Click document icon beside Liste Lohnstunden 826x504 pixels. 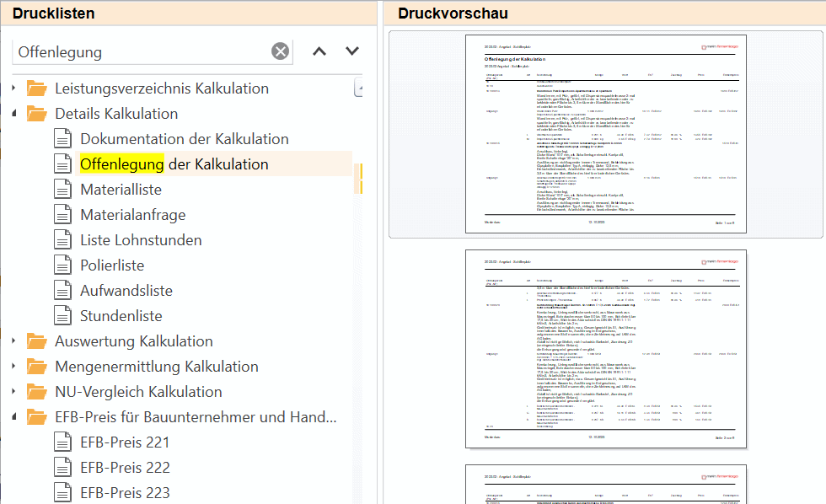pos(62,239)
